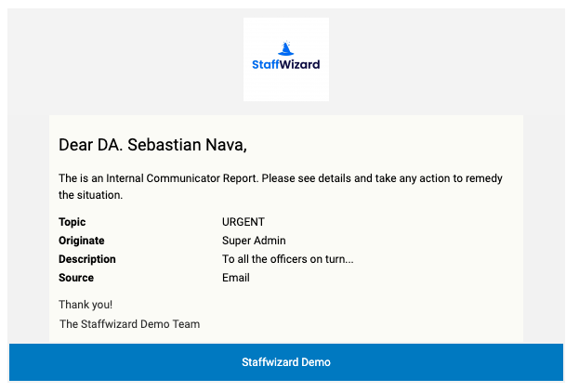Click the words "the situation."
The height and width of the screenshot is (392, 566).
point(90,195)
